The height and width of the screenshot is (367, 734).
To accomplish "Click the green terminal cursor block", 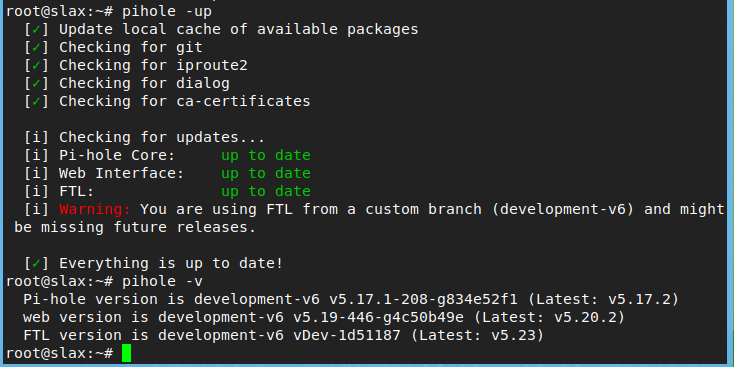I will click(126, 353).
